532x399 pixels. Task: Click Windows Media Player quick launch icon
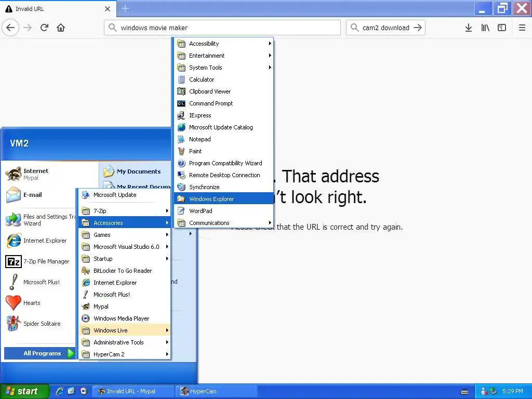point(84,391)
